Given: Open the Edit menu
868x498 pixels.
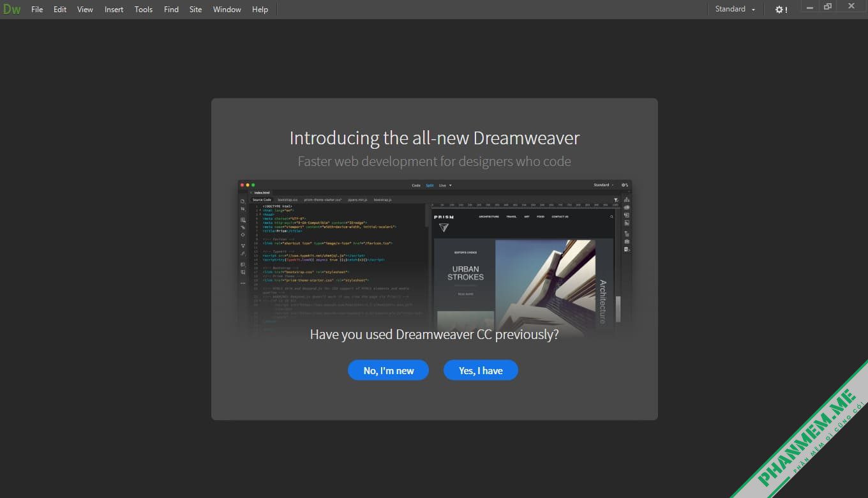Looking at the screenshot, I should 60,10.
